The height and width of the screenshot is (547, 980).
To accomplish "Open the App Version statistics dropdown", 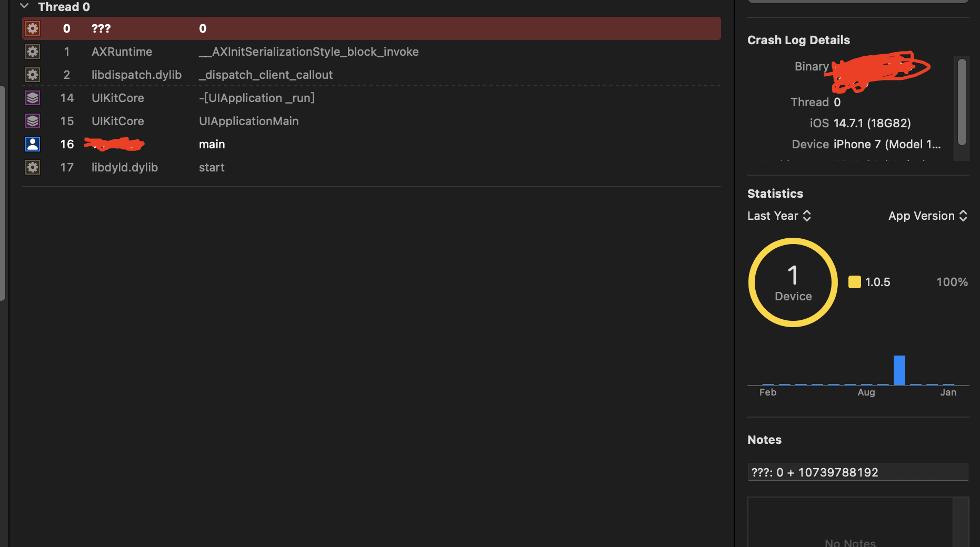I will pyautogui.click(x=928, y=216).
